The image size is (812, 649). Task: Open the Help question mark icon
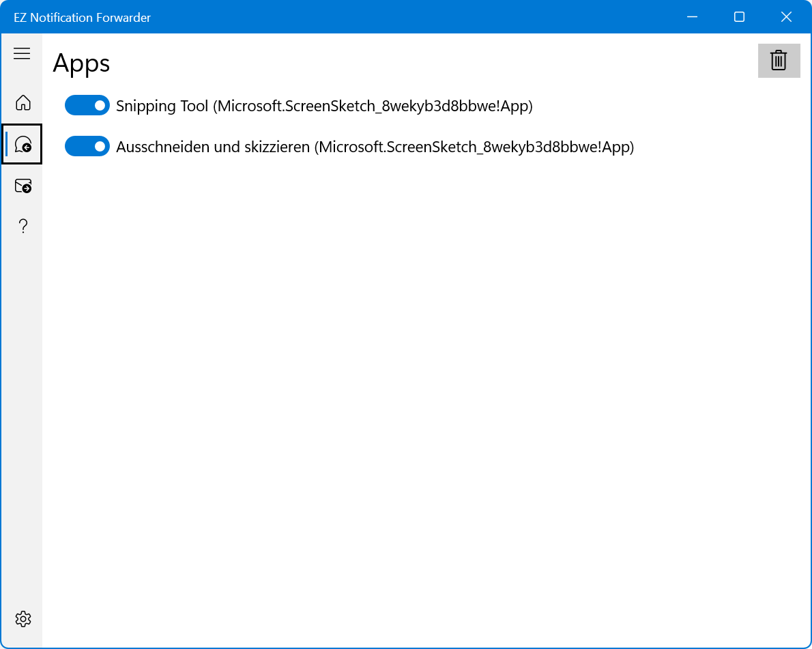point(23,227)
